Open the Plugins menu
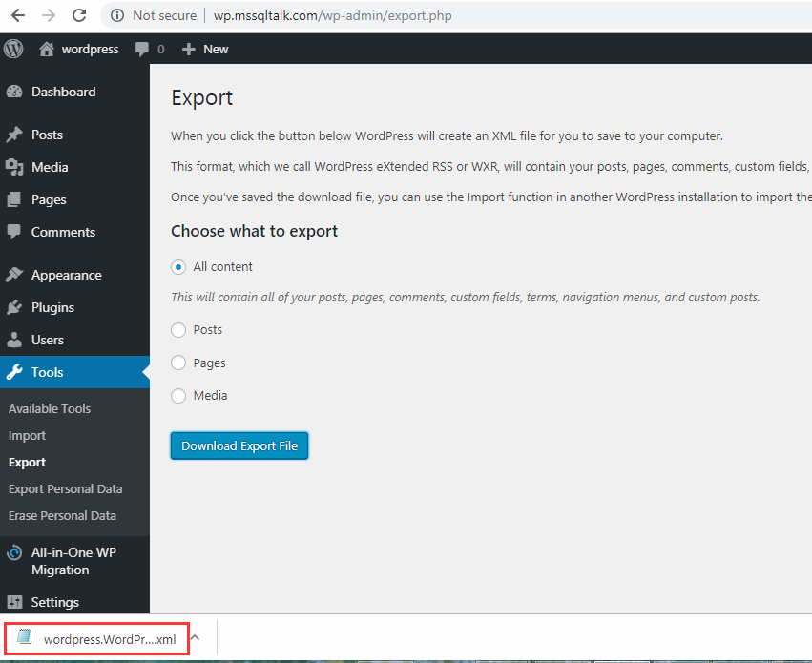Viewport: 812px width, 663px height. point(52,307)
